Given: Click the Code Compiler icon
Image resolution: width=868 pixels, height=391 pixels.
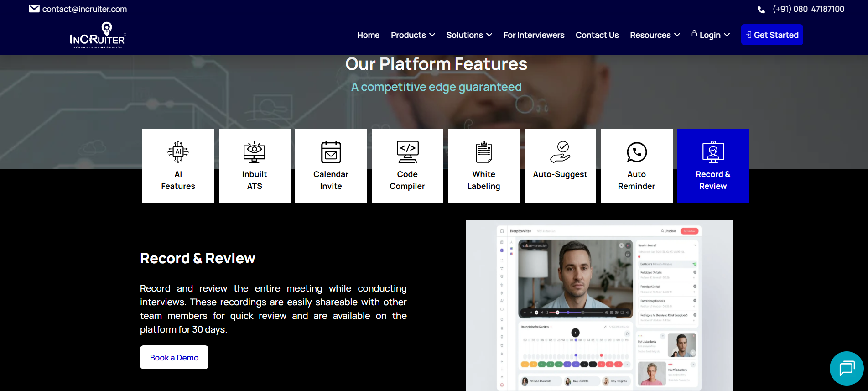Looking at the screenshot, I should 407,152.
